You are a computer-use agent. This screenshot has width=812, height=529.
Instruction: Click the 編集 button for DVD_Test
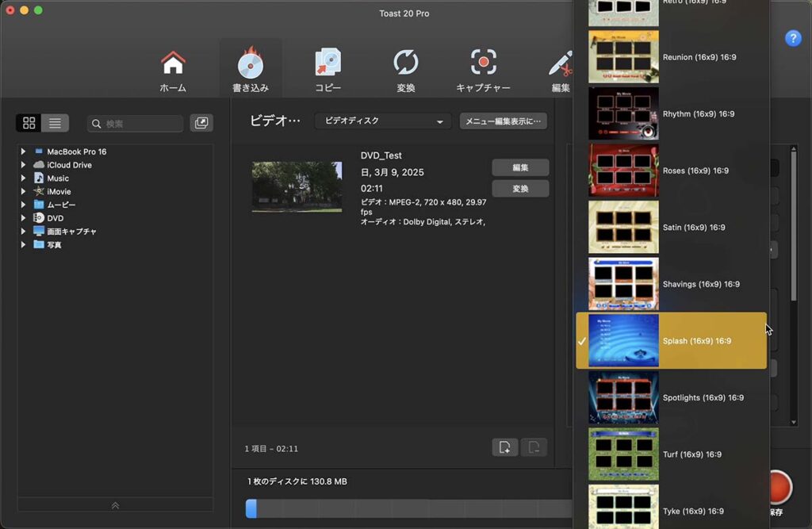[x=520, y=167]
